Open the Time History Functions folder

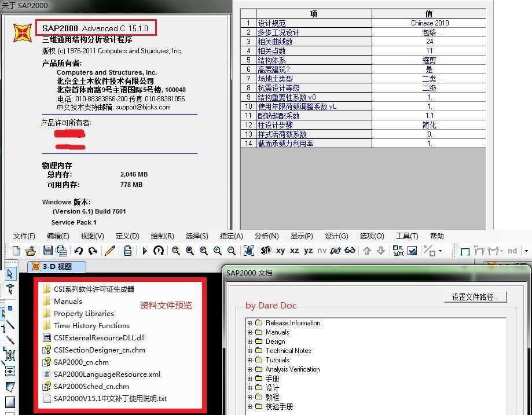click(x=86, y=326)
